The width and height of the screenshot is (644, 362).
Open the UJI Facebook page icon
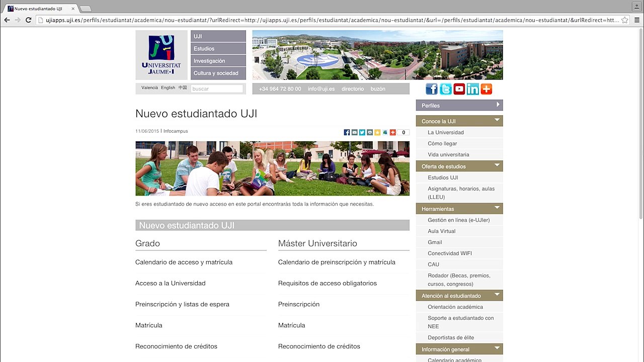click(432, 89)
